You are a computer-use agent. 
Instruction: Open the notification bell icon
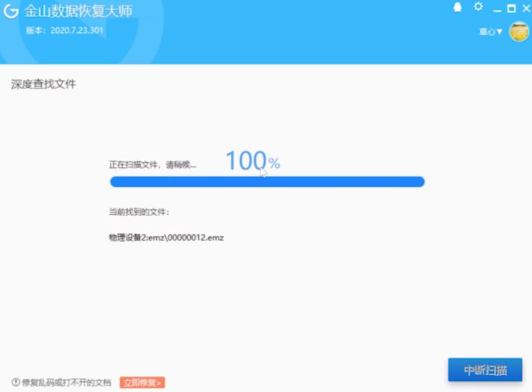click(457, 7)
